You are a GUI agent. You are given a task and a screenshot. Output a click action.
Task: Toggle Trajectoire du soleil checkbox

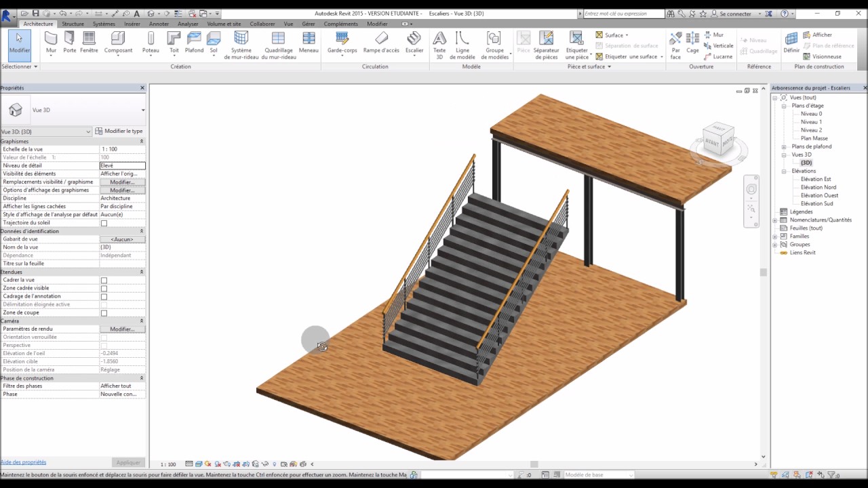[x=104, y=223]
